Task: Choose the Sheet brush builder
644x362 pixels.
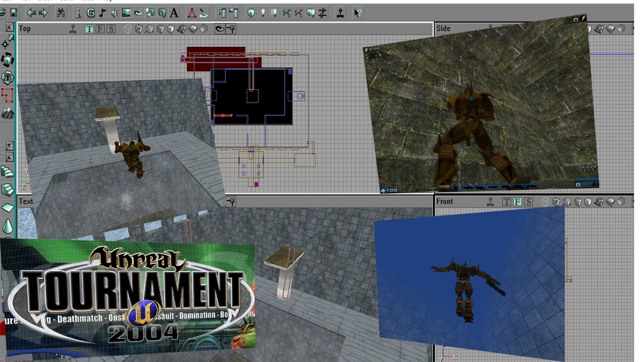Action: coord(7,207)
